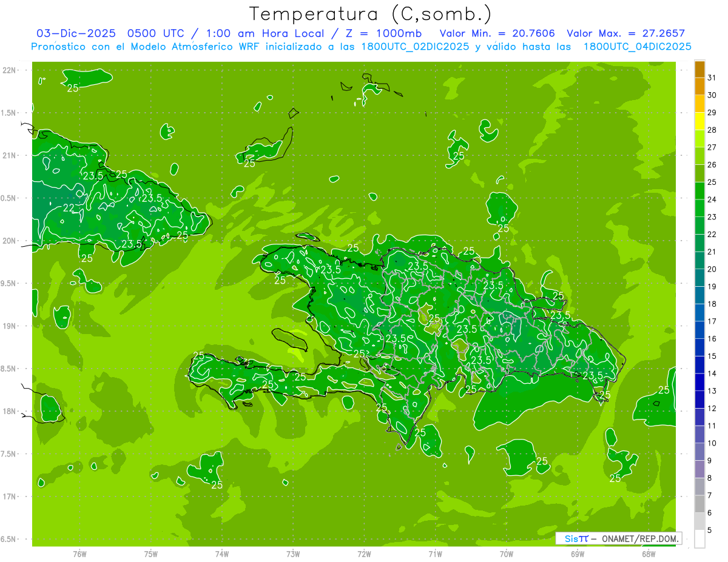
Task: Click the "31" value on color scale
Action: tap(712, 78)
